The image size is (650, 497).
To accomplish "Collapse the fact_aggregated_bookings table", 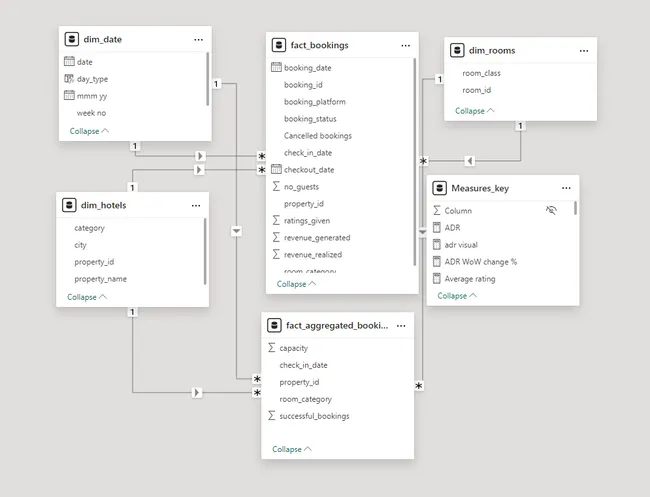I will coord(292,449).
